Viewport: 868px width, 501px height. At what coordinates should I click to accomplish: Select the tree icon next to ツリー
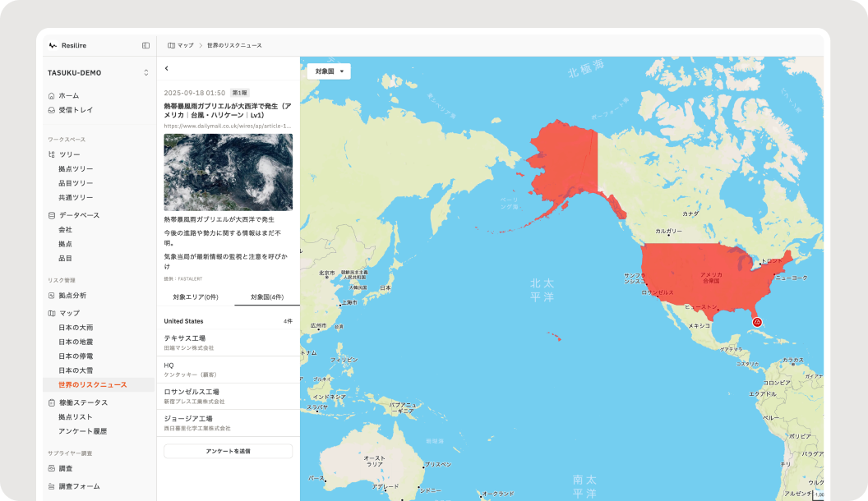[x=52, y=154]
